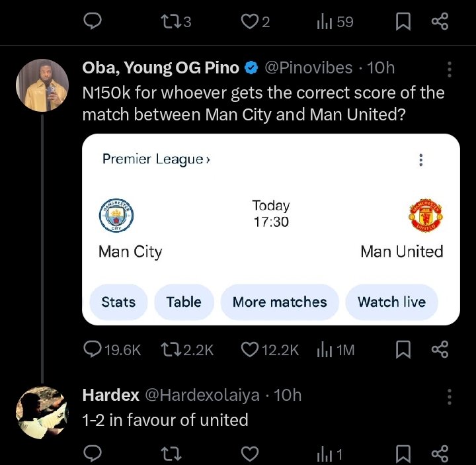The height and width of the screenshot is (465, 476).
Task: Bookmark the Pinovibes N150k tweet
Action: [403, 350]
